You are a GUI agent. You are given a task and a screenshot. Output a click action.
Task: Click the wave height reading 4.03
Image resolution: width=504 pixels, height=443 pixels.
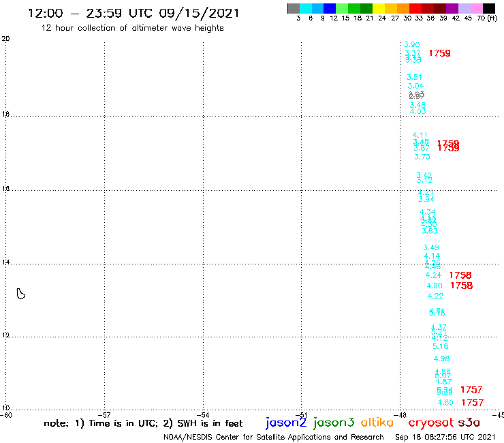point(418,111)
